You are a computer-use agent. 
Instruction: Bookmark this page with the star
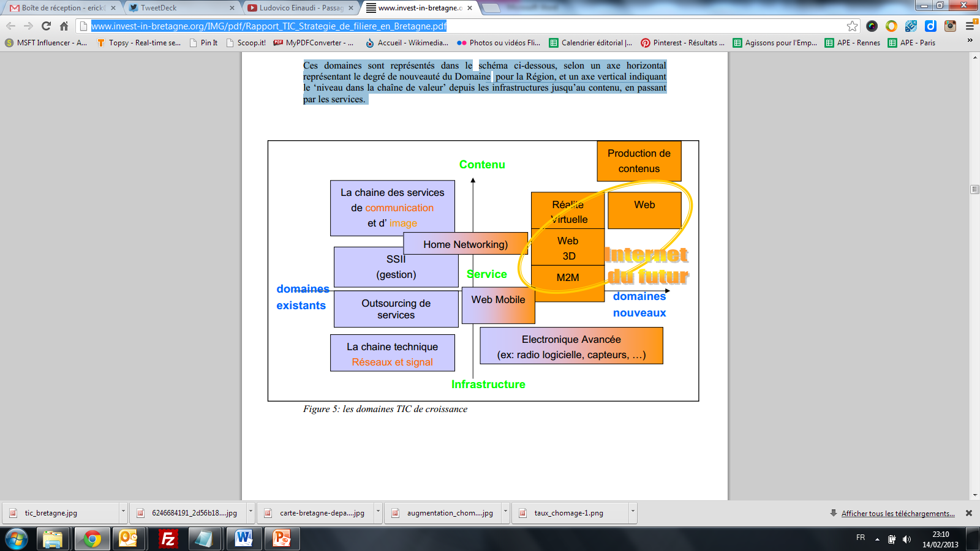[x=852, y=26]
